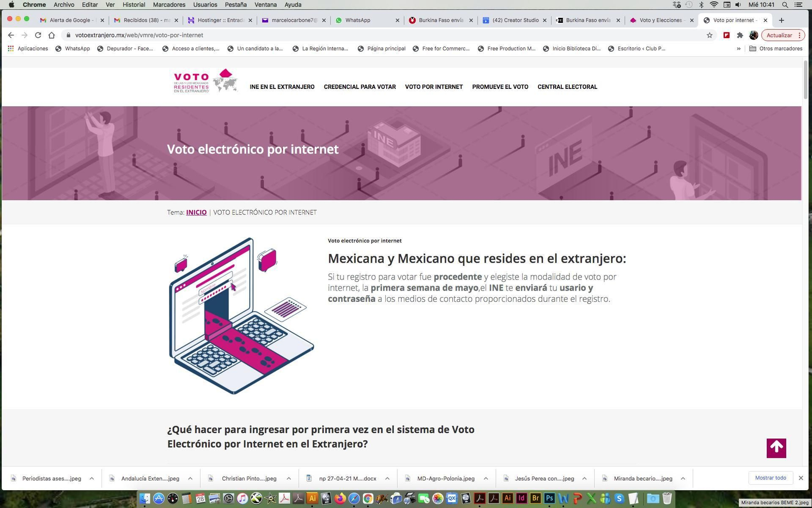Click the reload page icon
Screen dimensions: 812x508
pyautogui.click(x=38, y=35)
